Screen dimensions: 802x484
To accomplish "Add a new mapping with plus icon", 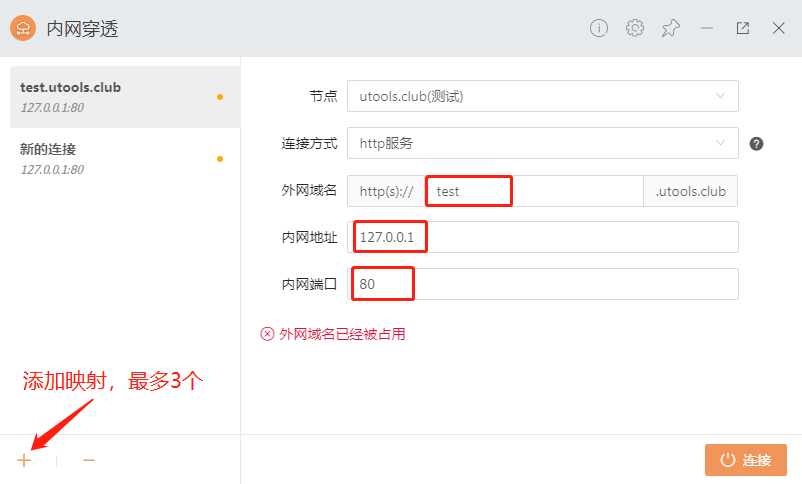I will point(24,460).
